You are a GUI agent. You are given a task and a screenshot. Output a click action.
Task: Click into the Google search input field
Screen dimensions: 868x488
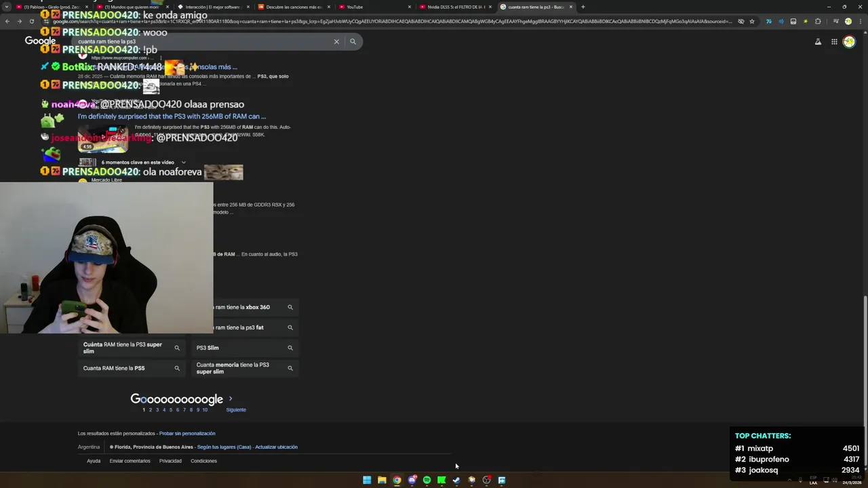pyautogui.click(x=203, y=41)
